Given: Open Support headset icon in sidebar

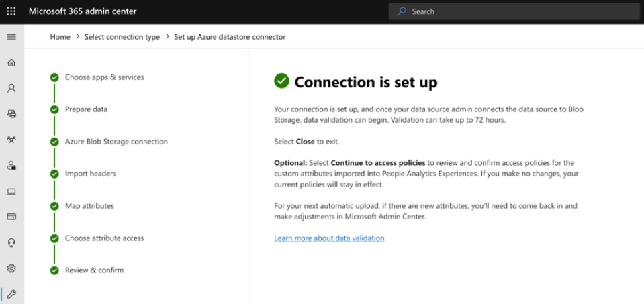Looking at the screenshot, I should [x=11, y=242].
